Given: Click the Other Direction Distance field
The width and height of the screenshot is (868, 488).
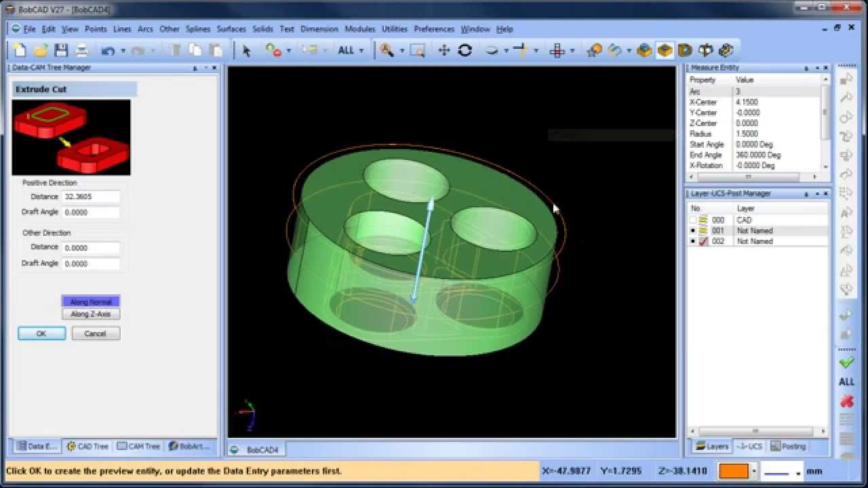Looking at the screenshot, I should pyautogui.click(x=91, y=248).
